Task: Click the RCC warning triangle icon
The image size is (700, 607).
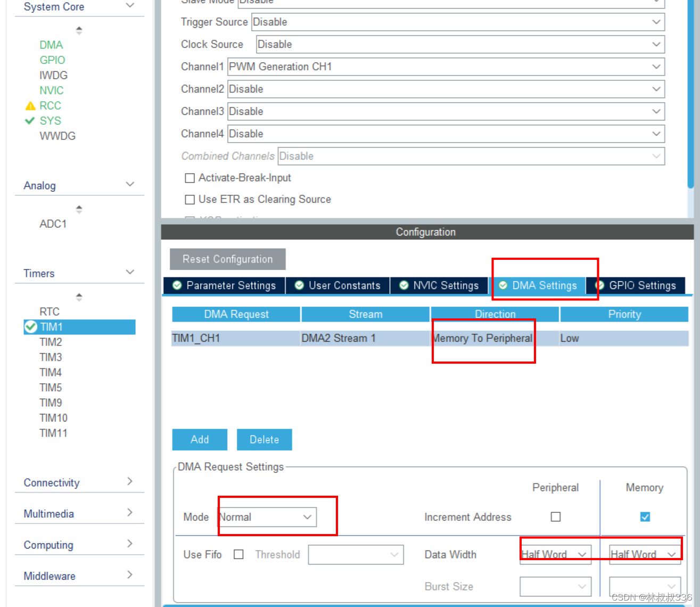Action: point(30,106)
